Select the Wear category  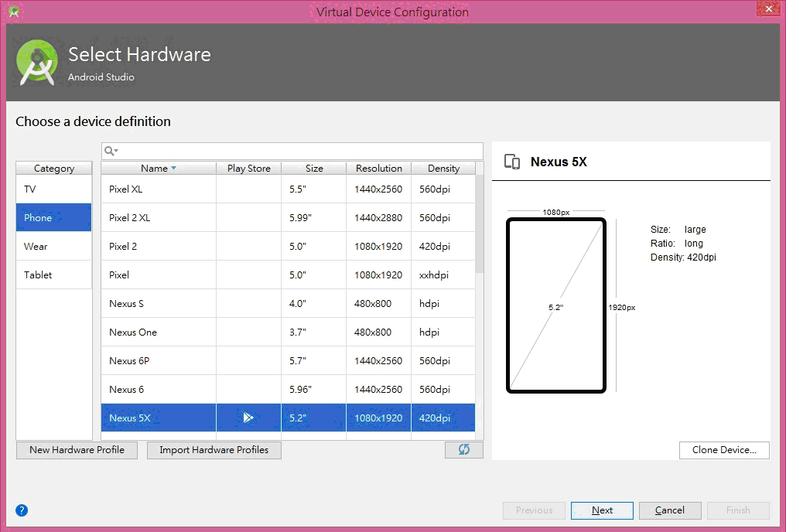tap(54, 246)
